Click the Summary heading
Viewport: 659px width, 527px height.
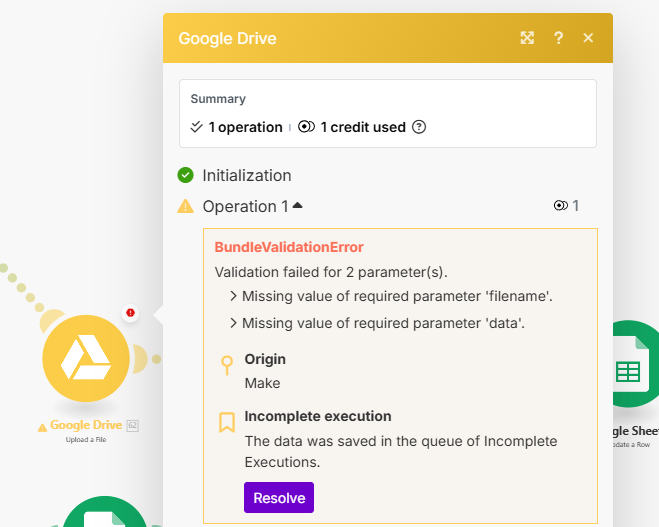[x=218, y=99]
